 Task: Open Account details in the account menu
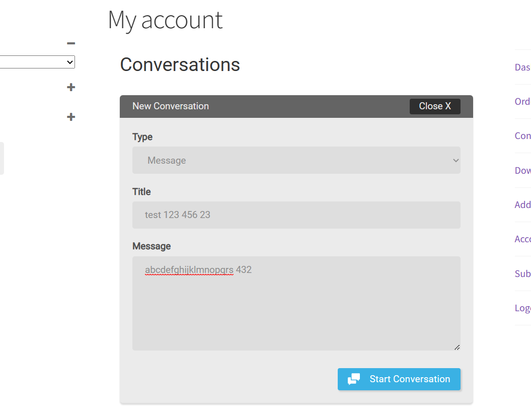pyautogui.click(x=522, y=239)
